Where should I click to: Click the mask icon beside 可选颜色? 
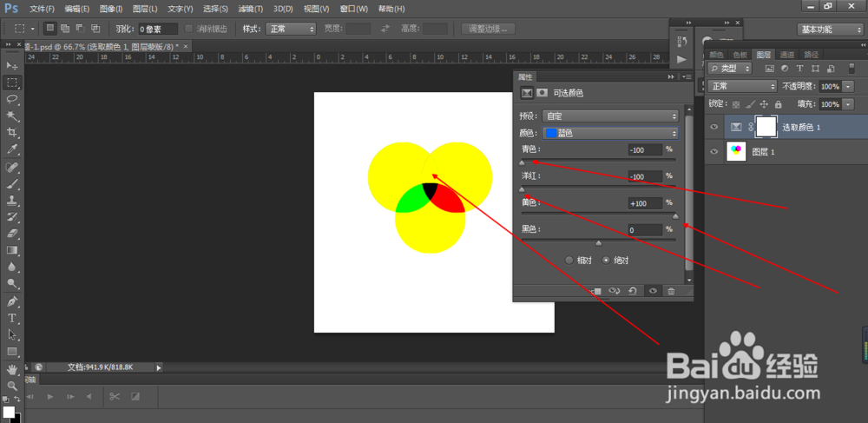[x=542, y=93]
